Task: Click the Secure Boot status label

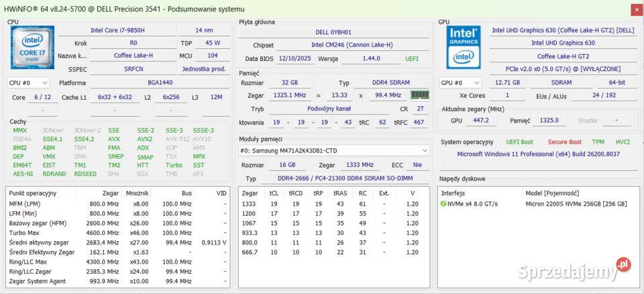Action: click(564, 142)
